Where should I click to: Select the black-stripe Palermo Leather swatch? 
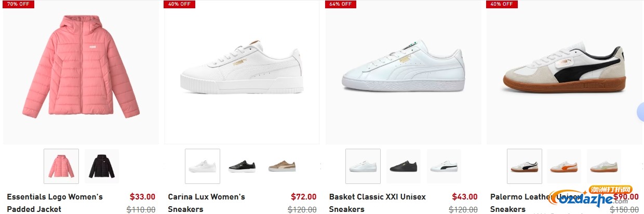pyautogui.click(x=525, y=166)
